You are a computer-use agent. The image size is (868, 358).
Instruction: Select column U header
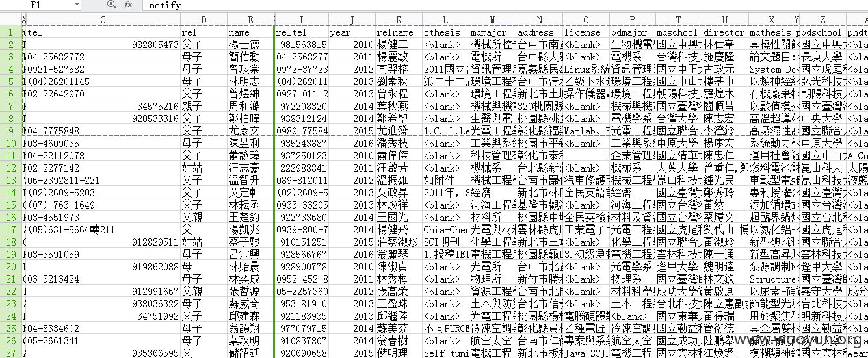[x=725, y=20]
